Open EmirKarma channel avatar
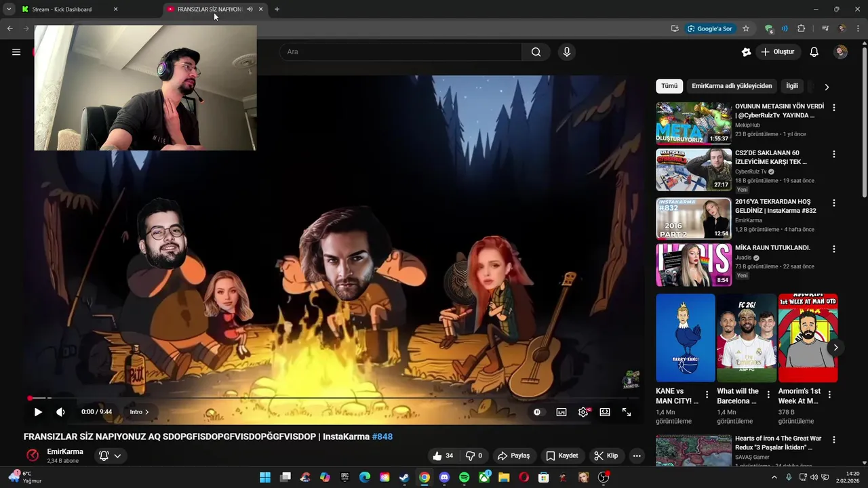 point(33,455)
